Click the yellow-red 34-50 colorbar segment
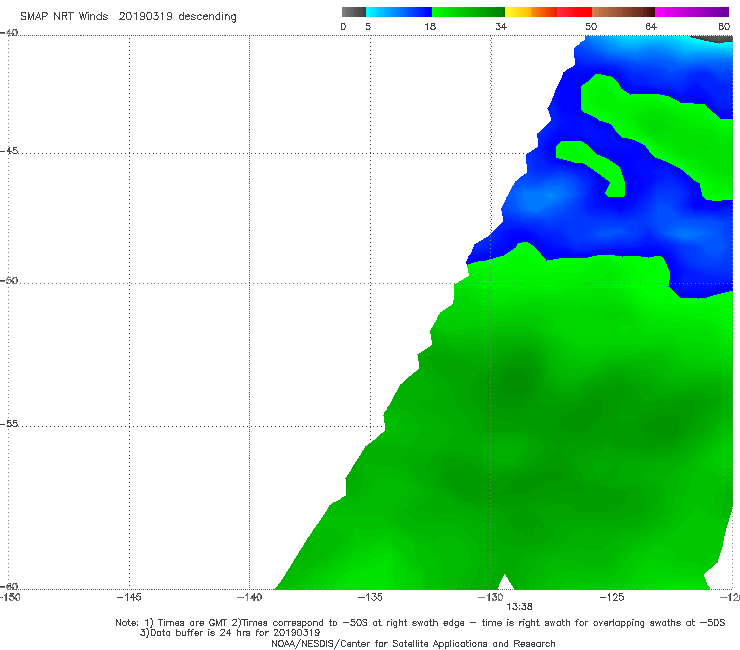This screenshot has height=650, width=740. click(548, 12)
